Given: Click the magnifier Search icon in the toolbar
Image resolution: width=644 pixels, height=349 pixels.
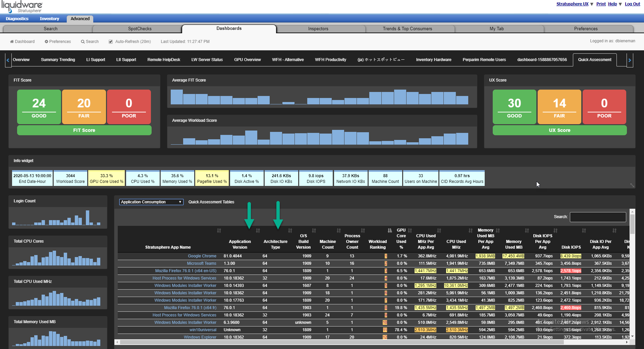Looking at the screenshot, I should (x=83, y=42).
